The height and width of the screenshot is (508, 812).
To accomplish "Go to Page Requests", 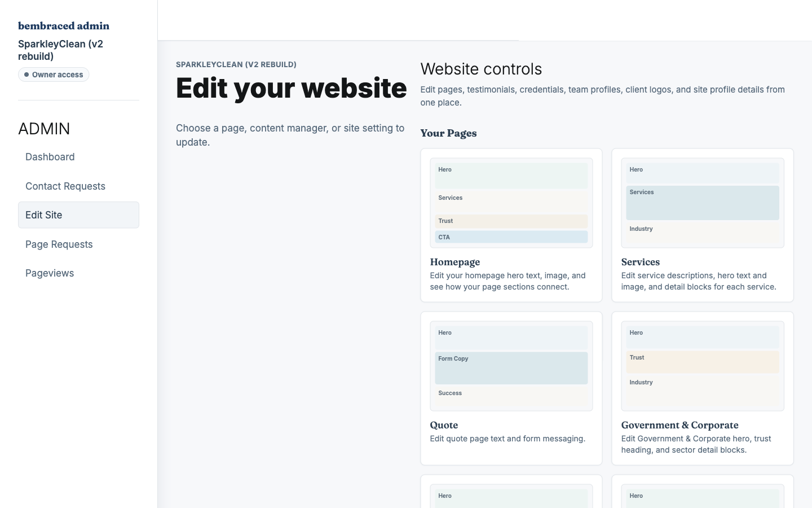I will pyautogui.click(x=78, y=244).
